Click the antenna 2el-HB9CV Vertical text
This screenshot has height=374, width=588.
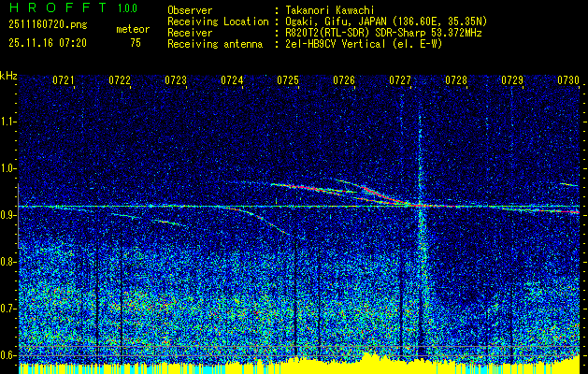(364, 44)
